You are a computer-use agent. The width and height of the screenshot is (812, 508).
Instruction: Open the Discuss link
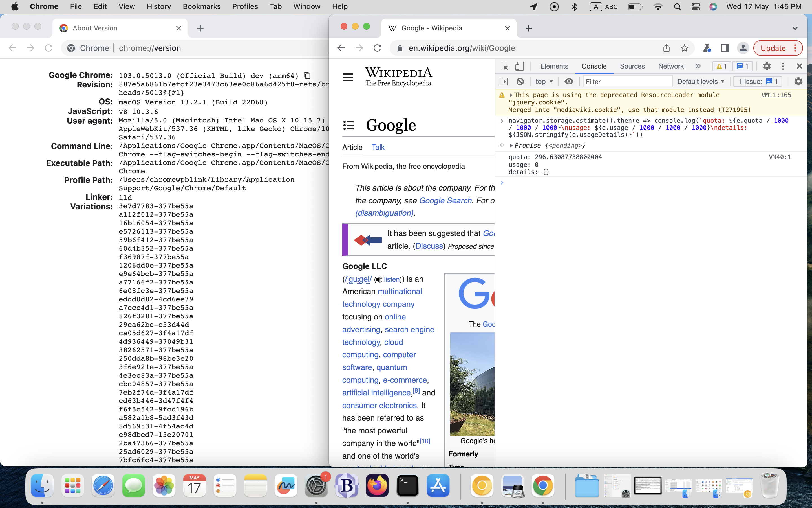coord(429,246)
